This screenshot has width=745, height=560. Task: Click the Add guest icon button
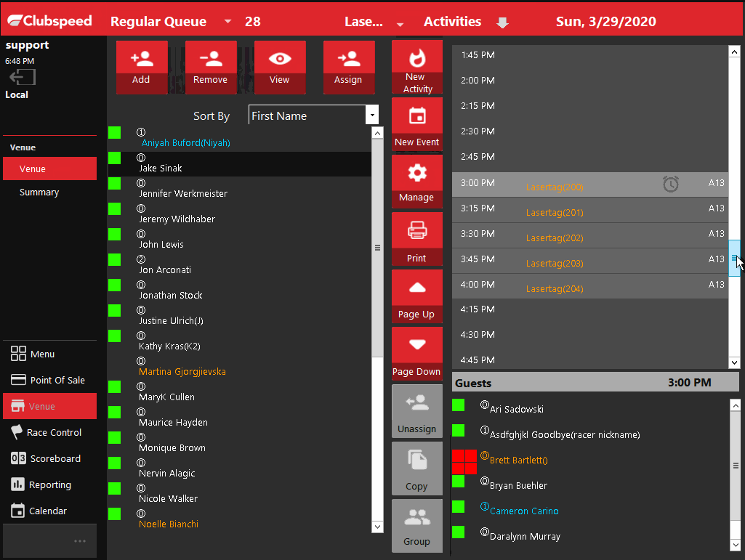(142, 67)
